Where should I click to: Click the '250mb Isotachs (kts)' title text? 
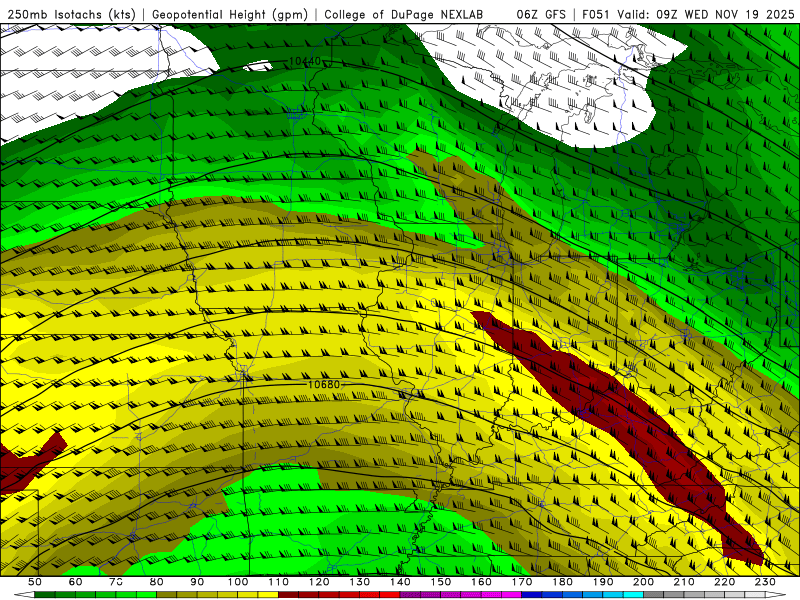[x=71, y=14]
